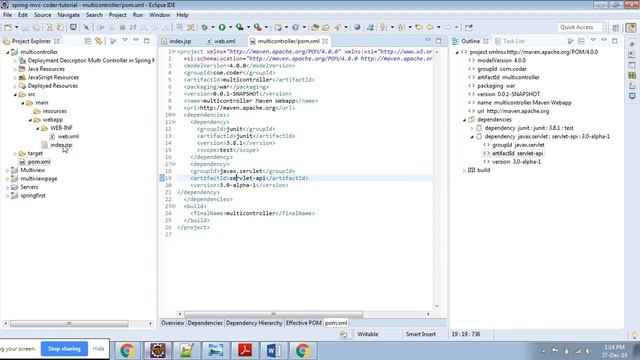Click the Forward navigation arrow icon
Screen dimensions: 640x360
click(x=448, y=27)
